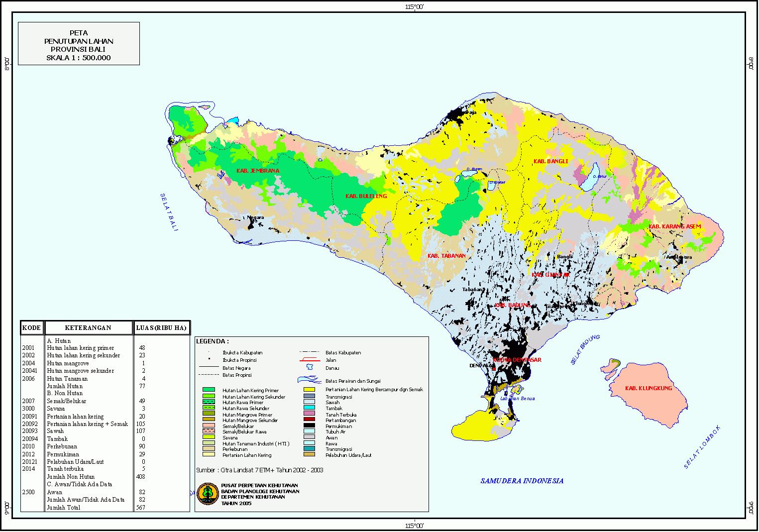Select the Batas Perairan dan Sungai symbol

point(309,380)
